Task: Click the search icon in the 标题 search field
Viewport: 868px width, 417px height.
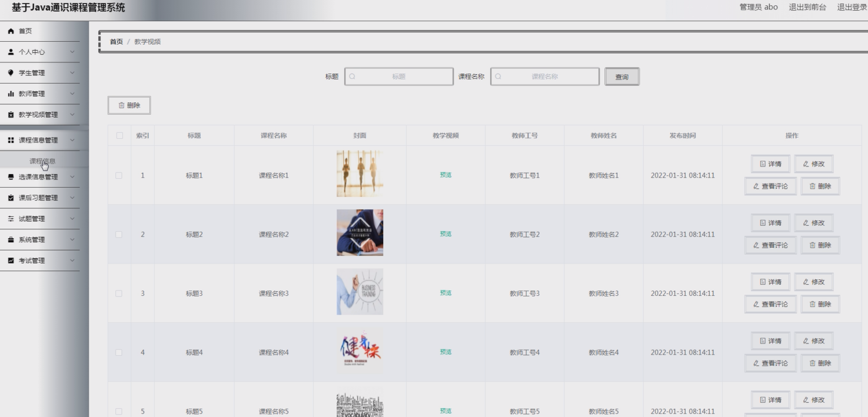Action: [x=352, y=76]
